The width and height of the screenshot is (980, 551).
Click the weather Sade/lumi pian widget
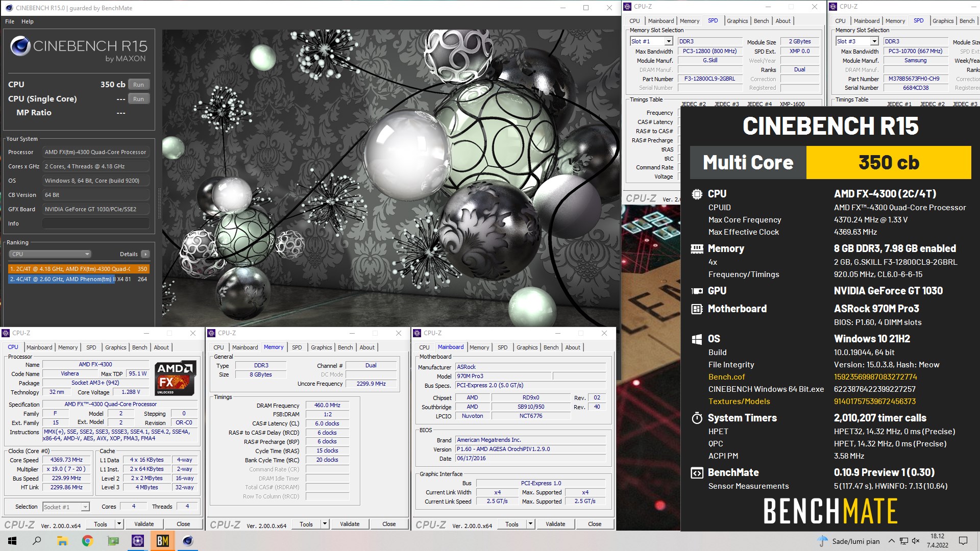tap(848, 541)
